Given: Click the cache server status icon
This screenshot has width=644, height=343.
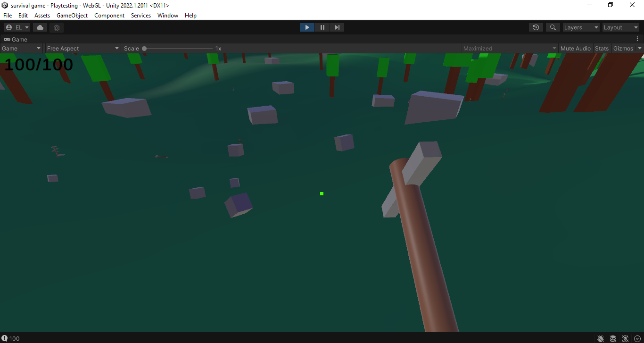Looking at the screenshot, I should pyautogui.click(x=613, y=338).
